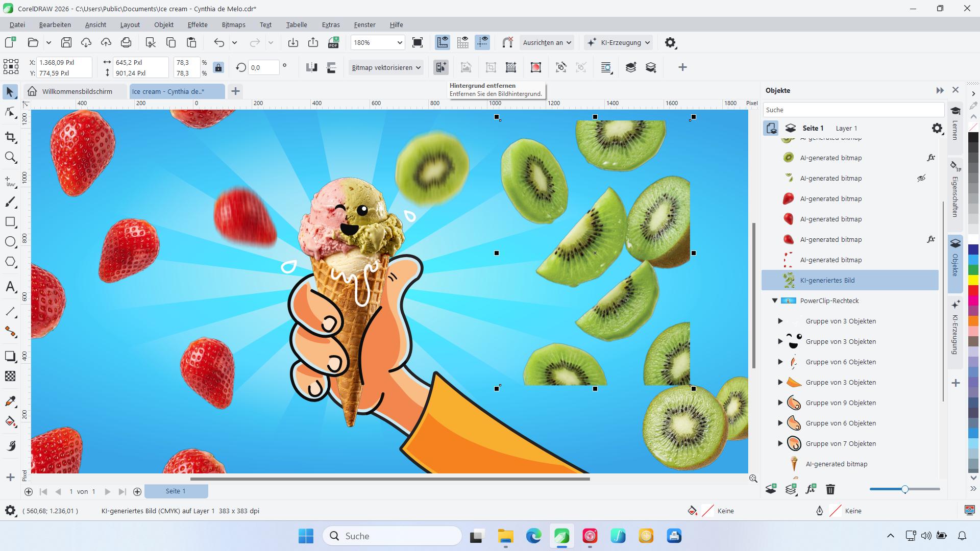Screen dimensions: 980x551
Task: Show the hidden AI-generated bitmap layer
Action: click(x=921, y=178)
